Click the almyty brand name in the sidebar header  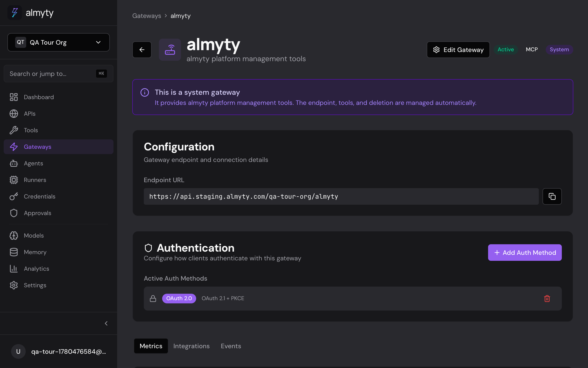click(x=40, y=13)
